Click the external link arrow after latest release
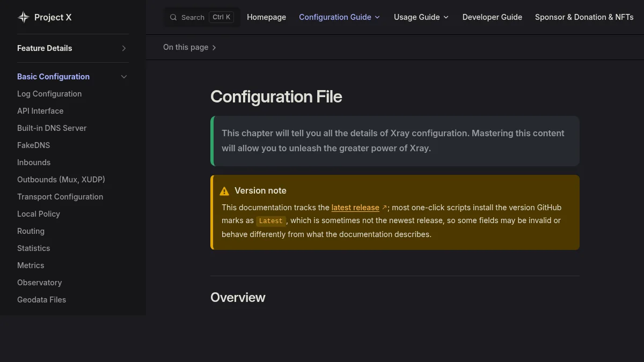This screenshot has width=644, height=362. click(384, 208)
